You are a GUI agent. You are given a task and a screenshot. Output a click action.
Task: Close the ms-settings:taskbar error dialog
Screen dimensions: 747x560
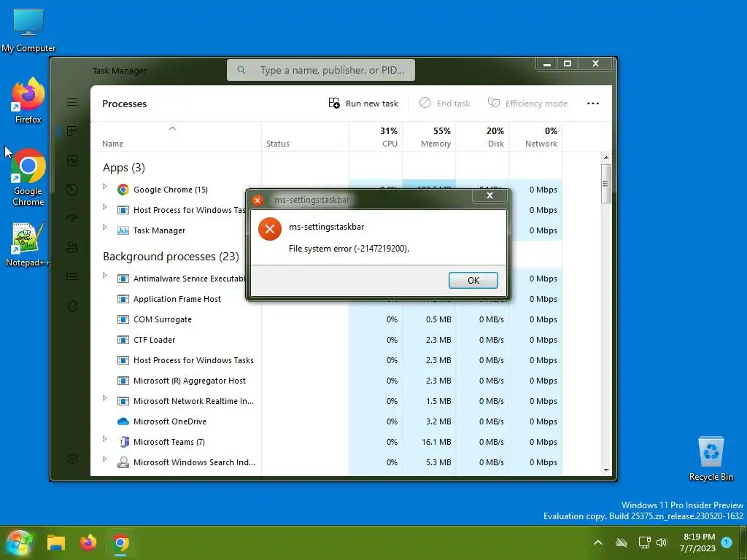[489, 195]
